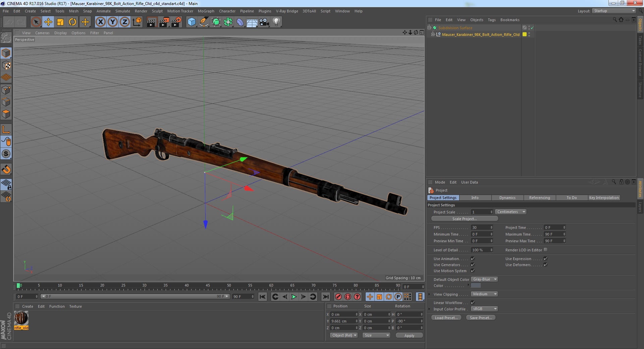Screen dimensions: 644x349
Task: Click the Scale Project button
Action: (465, 219)
